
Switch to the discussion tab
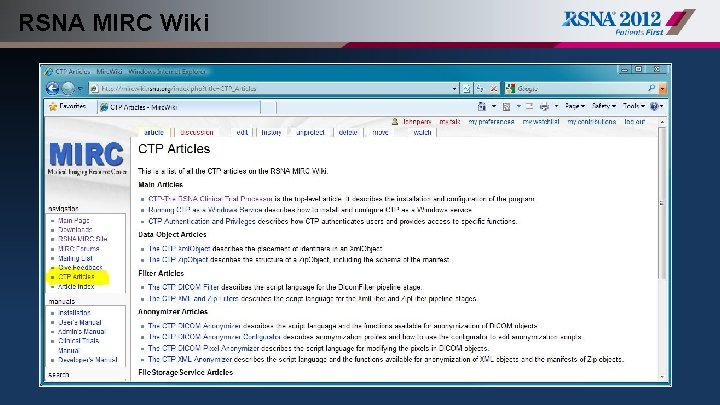point(197,132)
